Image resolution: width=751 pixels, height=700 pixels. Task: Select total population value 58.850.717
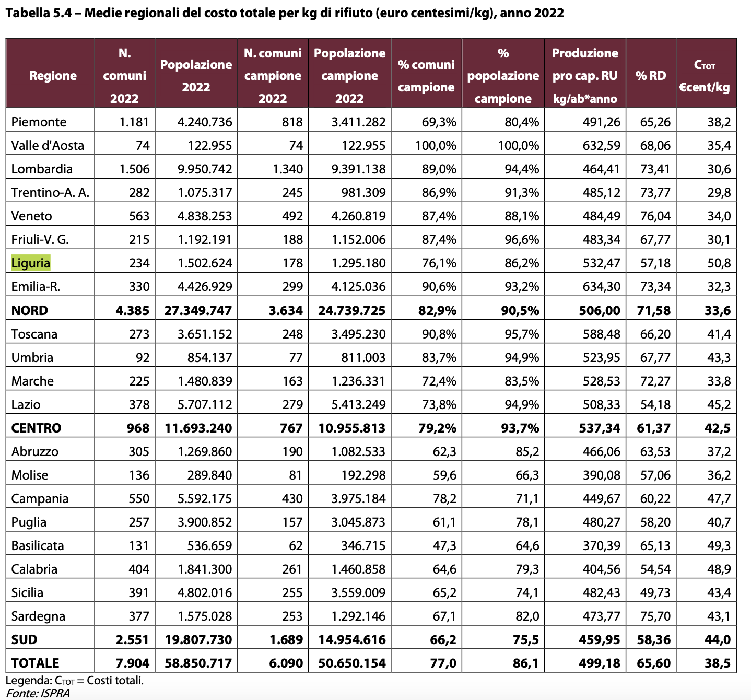(198, 663)
